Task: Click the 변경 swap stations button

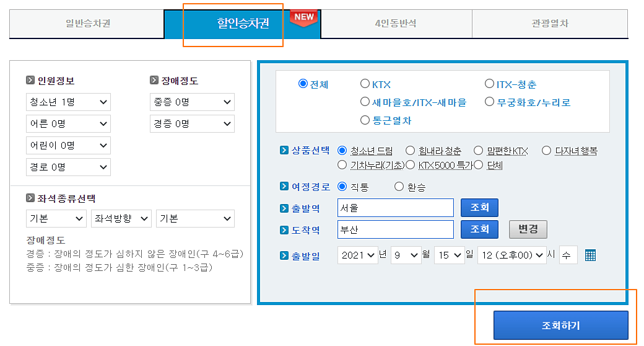Action: click(x=528, y=229)
